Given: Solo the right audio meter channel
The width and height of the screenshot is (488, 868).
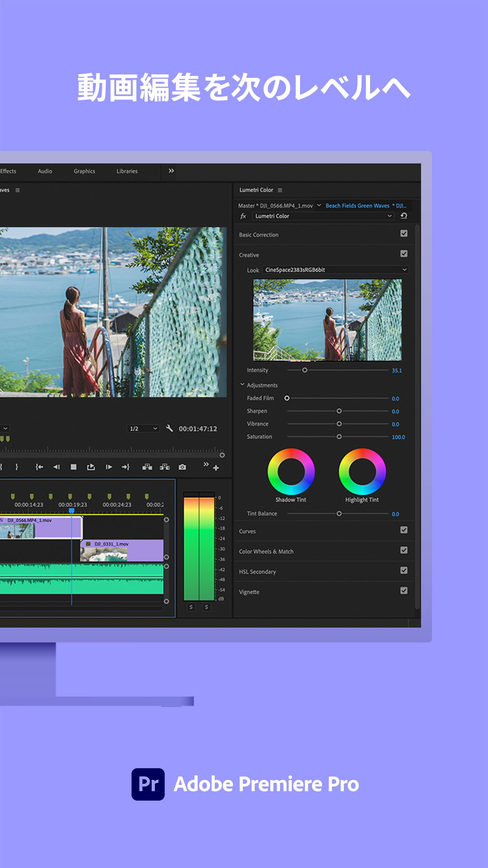Looking at the screenshot, I should pyautogui.click(x=206, y=607).
